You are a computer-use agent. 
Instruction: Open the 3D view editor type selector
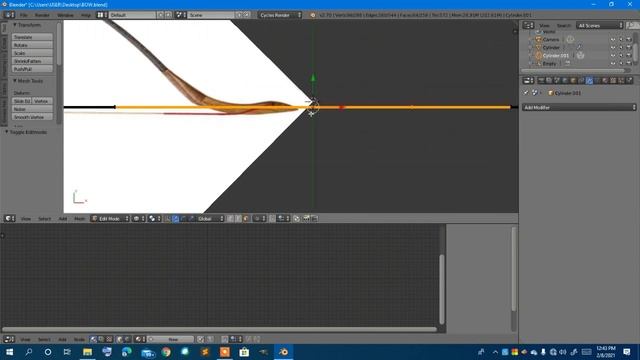pyautogui.click(x=9, y=219)
